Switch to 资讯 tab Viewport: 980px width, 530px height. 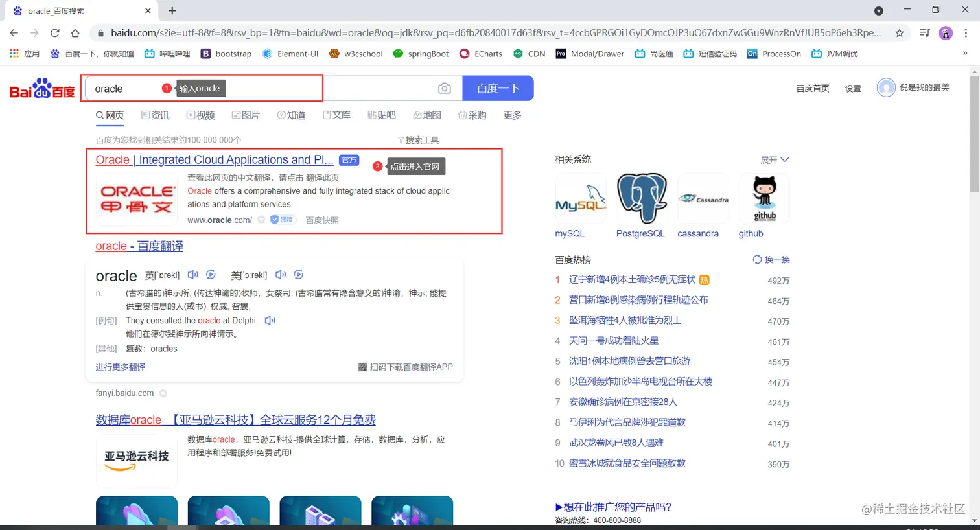pos(156,115)
